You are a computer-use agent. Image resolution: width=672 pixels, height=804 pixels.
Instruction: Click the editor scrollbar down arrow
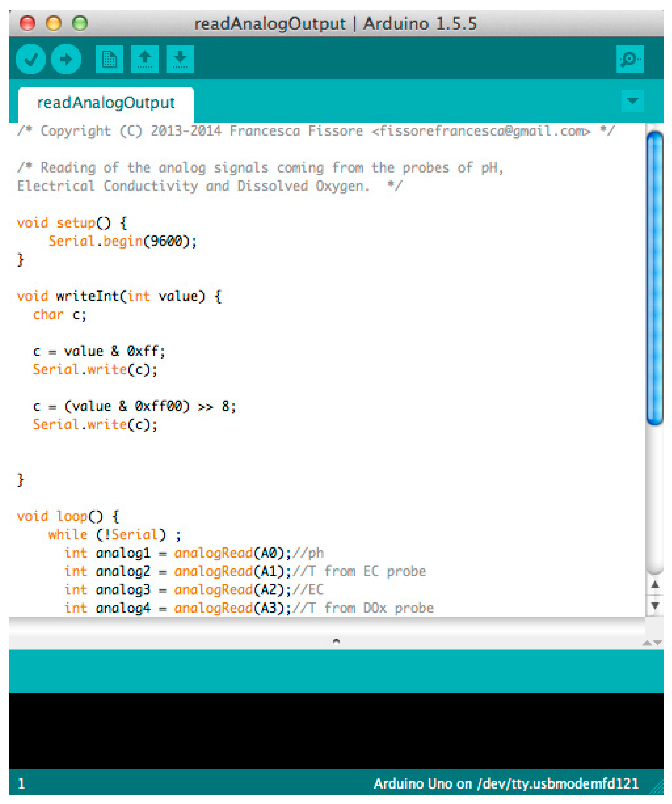tap(655, 606)
